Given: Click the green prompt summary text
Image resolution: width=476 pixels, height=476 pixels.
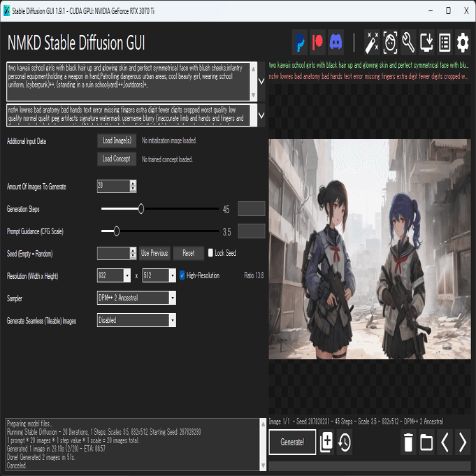Looking at the screenshot, I should pos(369,65).
